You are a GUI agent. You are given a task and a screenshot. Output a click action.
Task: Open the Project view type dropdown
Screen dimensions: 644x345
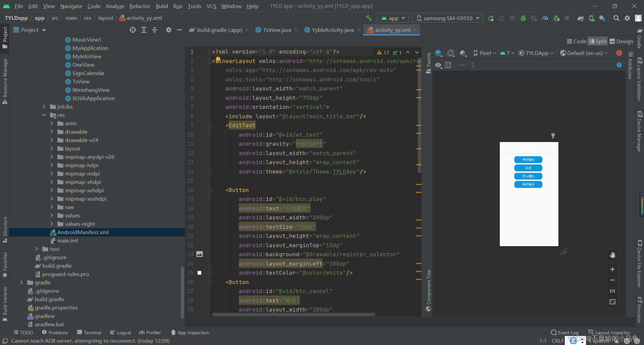(x=30, y=30)
